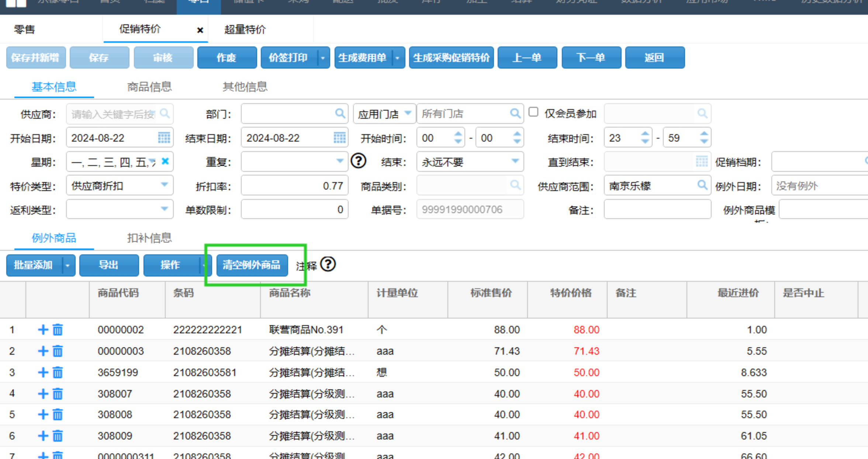Viewport: 868px width, 459px height.
Task: Delete row 3 with the trash icon
Action: (x=58, y=372)
